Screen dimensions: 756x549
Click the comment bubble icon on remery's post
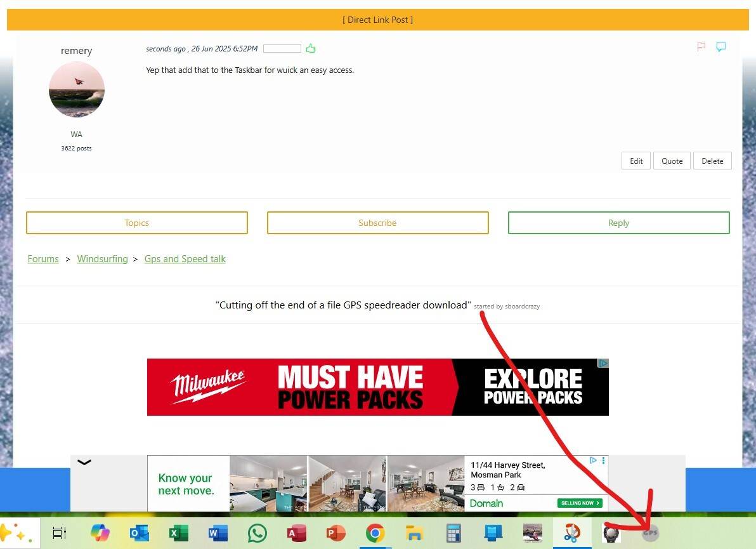(720, 46)
